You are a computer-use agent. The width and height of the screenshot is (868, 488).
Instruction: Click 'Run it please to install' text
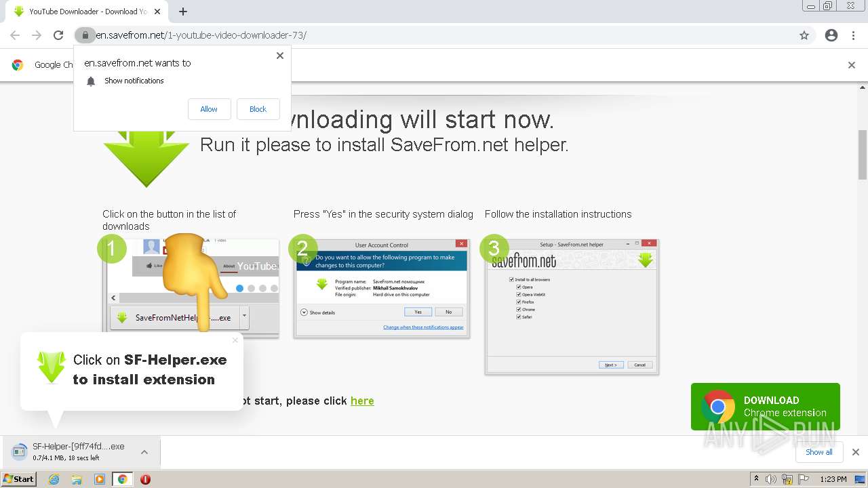click(384, 145)
